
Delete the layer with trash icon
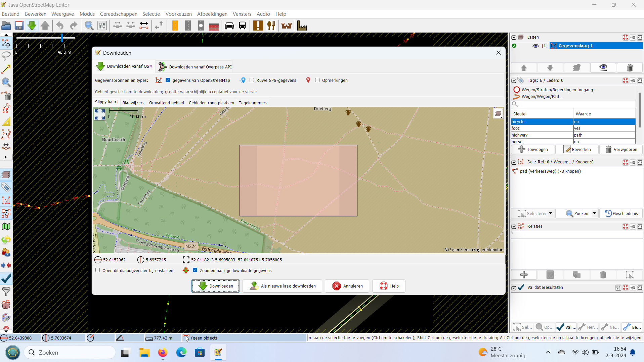630,68
